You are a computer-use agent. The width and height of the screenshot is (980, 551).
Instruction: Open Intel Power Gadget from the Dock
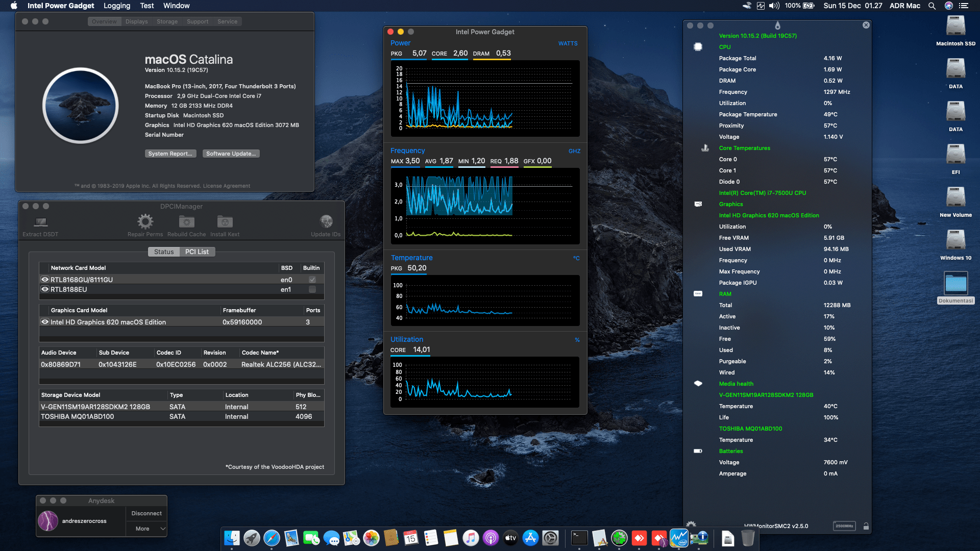point(679,538)
